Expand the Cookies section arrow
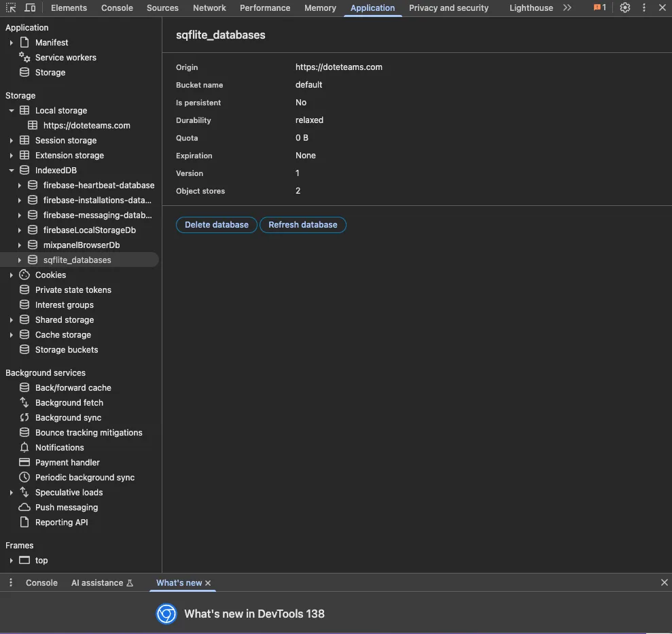The height and width of the screenshot is (634, 672). click(x=11, y=275)
